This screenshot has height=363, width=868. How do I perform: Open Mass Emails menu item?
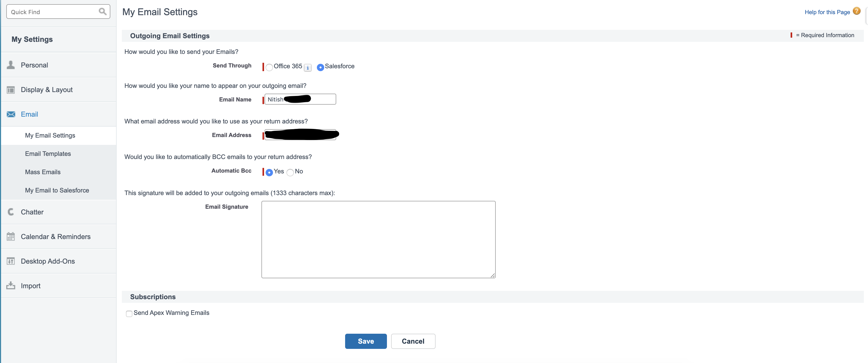[x=43, y=172]
